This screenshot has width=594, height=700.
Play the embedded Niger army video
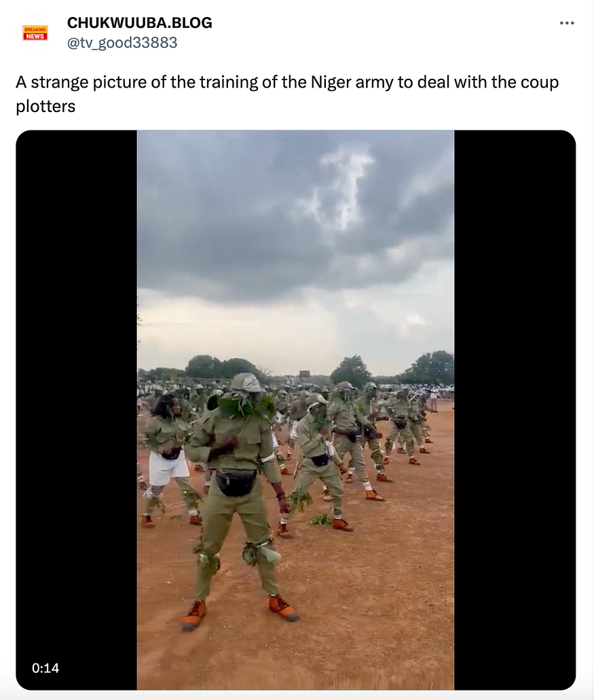(x=295, y=410)
